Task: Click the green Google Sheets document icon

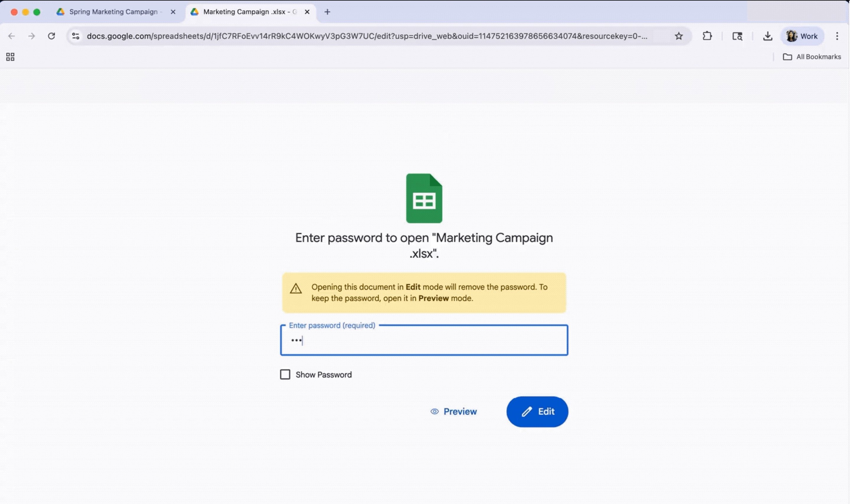Action: (424, 199)
